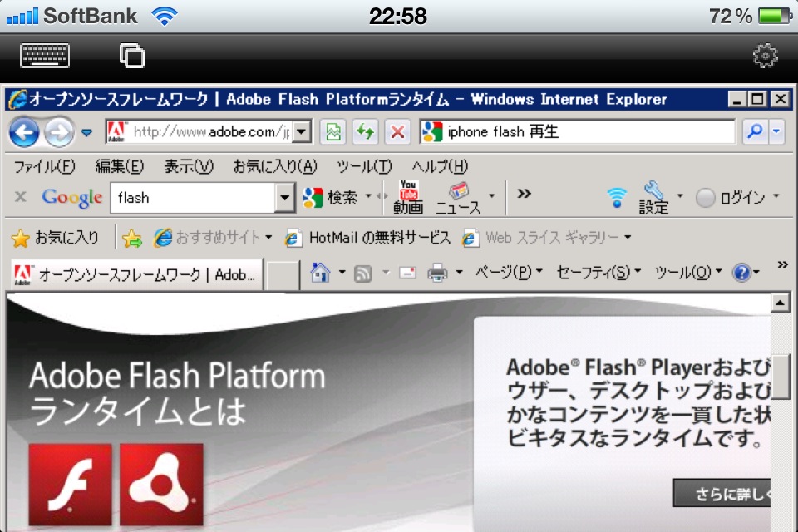Open the ヘルプ(H) menu
Image resolution: width=798 pixels, height=532 pixels.
(440, 166)
